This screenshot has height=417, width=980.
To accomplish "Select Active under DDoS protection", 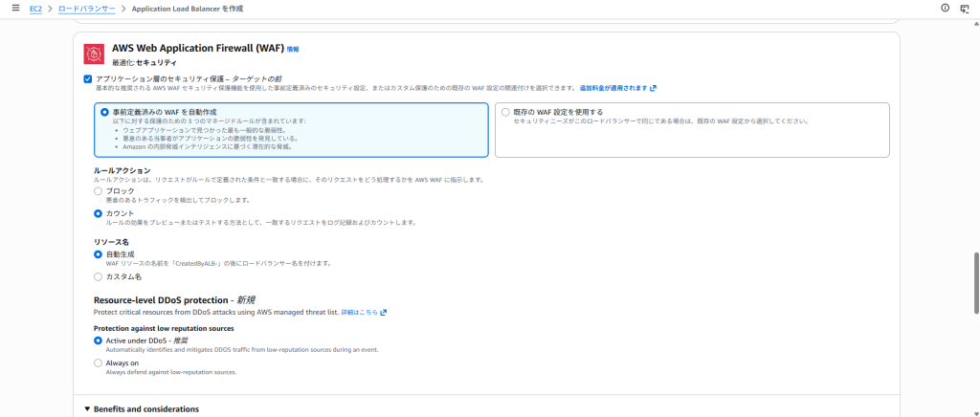I will coord(98,340).
